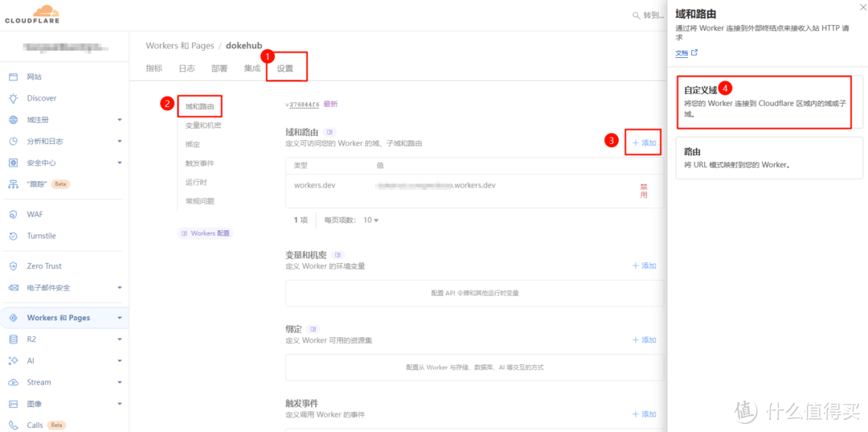Click the Workers 和 Pages icon
The width and height of the screenshot is (868, 432).
(14, 318)
